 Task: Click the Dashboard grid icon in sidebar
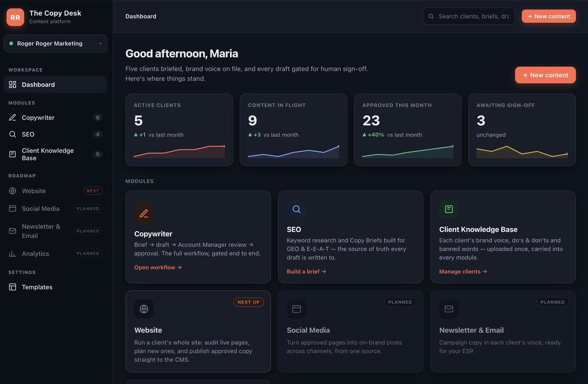coord(13,85)
